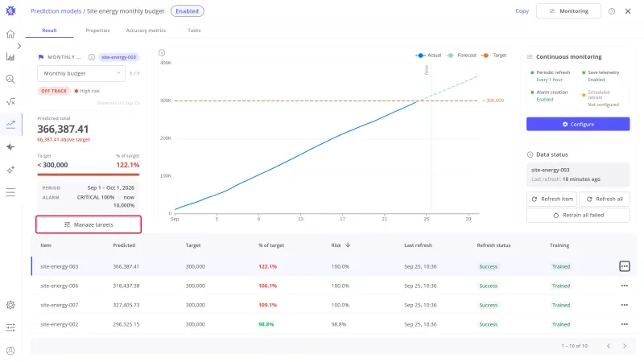644x362 pixels.
Task: Click the Training column header
Action: (x=559, y=245)
